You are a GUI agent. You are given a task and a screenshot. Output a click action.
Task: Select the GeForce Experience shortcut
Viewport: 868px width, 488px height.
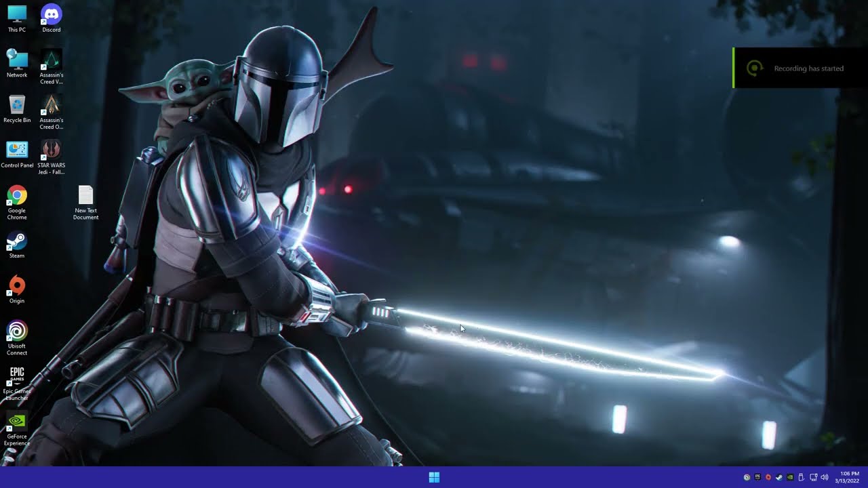pos(17,429)
